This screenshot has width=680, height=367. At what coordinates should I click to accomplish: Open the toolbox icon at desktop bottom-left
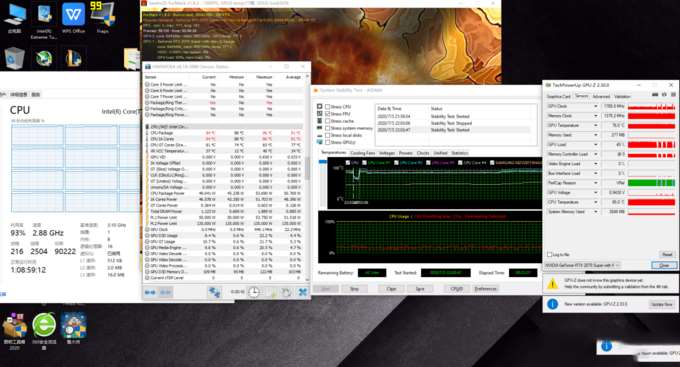coord(15,325)
